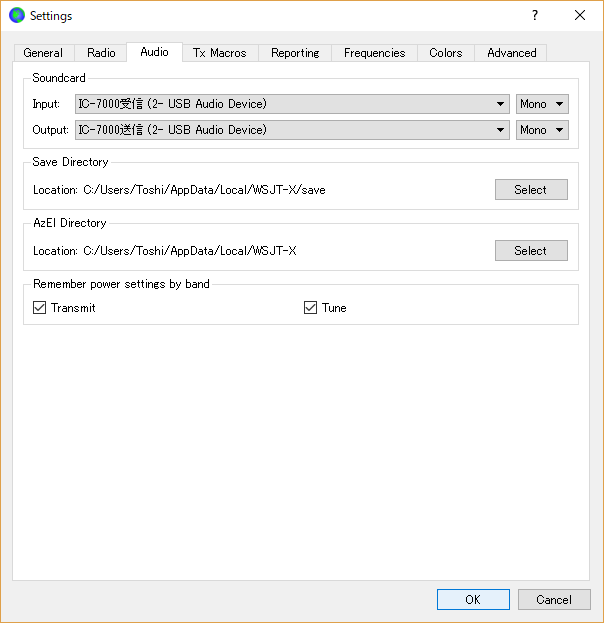Click the Save Directory location path text

click(204, 190)
